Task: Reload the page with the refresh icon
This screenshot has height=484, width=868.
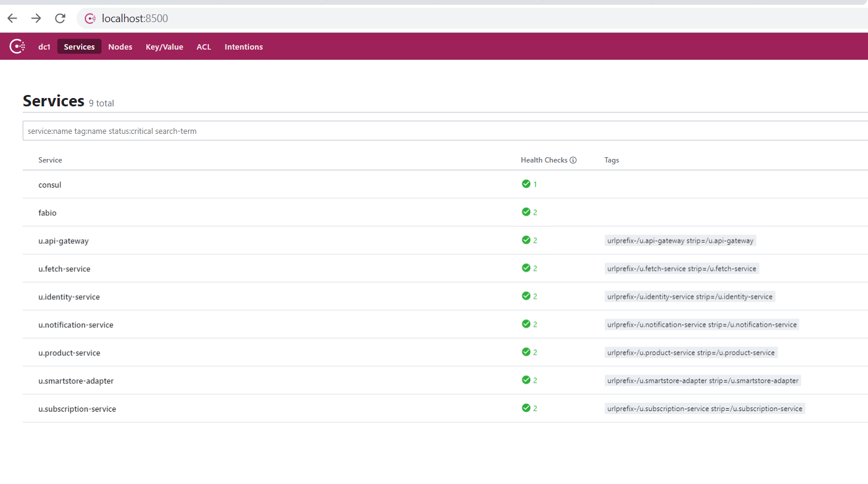Action: pyautogui.click(x=60, y=19)
